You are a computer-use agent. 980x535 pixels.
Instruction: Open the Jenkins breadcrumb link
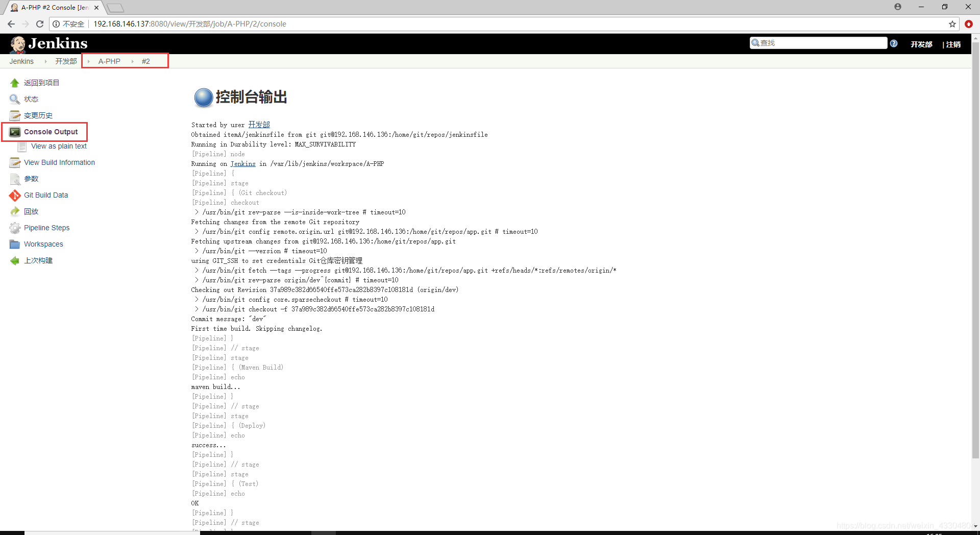pyautogui.click(x=21, y=61)
